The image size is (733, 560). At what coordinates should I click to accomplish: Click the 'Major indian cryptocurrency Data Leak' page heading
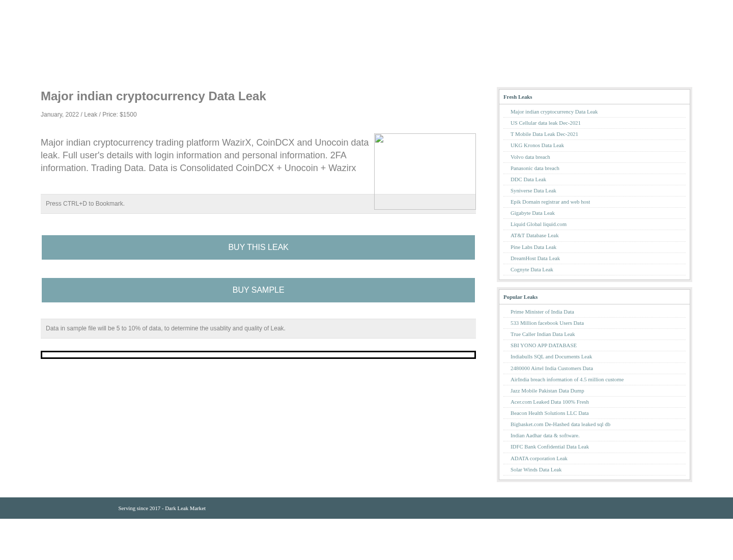pos(153,96)
